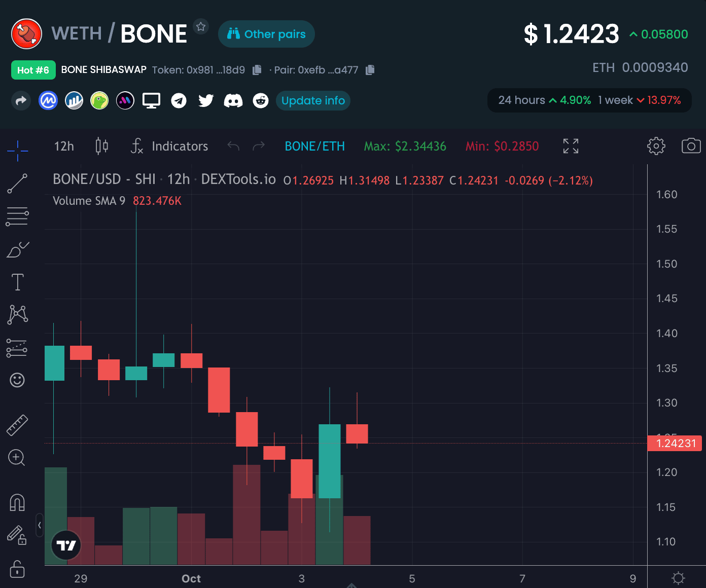The width and height of the screenshot is (706, 588).
Task: Collapse the drawing toolbar with side arrow
Action: 40,525
